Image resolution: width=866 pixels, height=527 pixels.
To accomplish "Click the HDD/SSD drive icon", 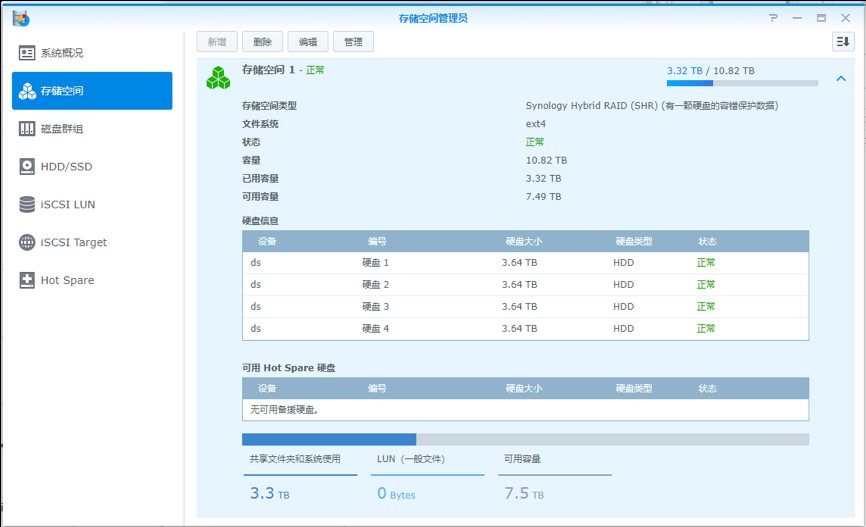I will 27,167.
